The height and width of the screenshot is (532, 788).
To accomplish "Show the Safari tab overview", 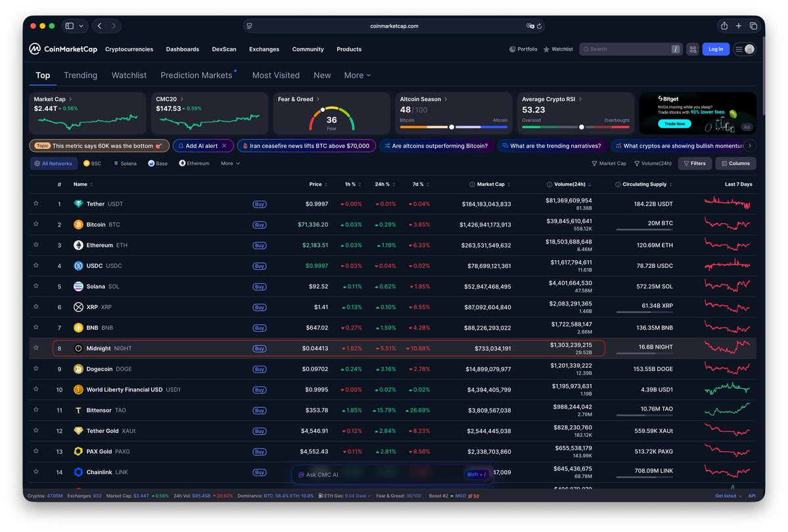I will pos(753,26).
